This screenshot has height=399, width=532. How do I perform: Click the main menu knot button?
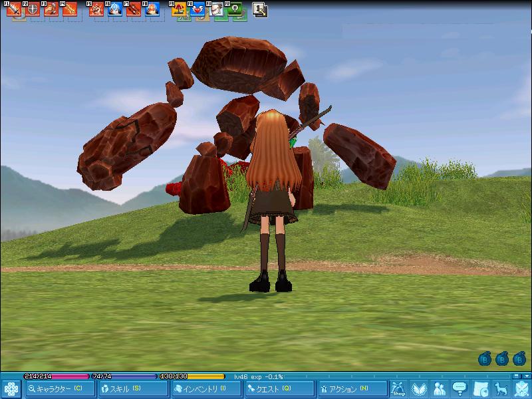pyautogui.click(x=11, y=388)
